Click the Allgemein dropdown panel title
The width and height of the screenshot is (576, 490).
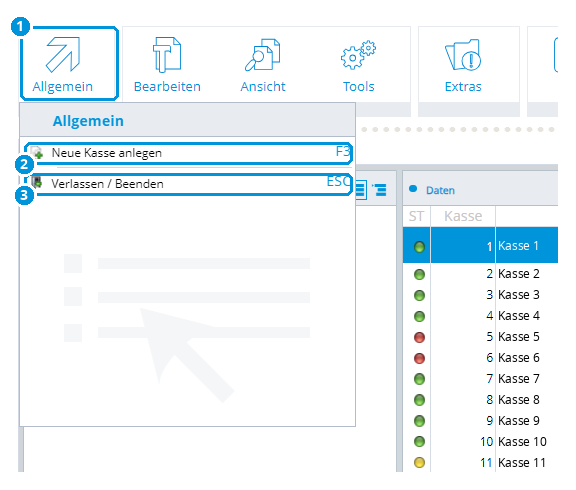(x=88, y=121)
